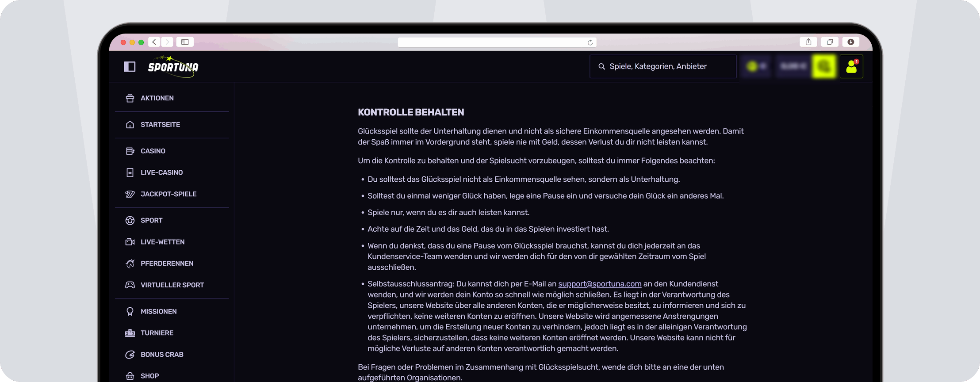This screenshot has height=382, width=980.
Task: Toggle the browser sidebar button
Action: click(185, 42)
